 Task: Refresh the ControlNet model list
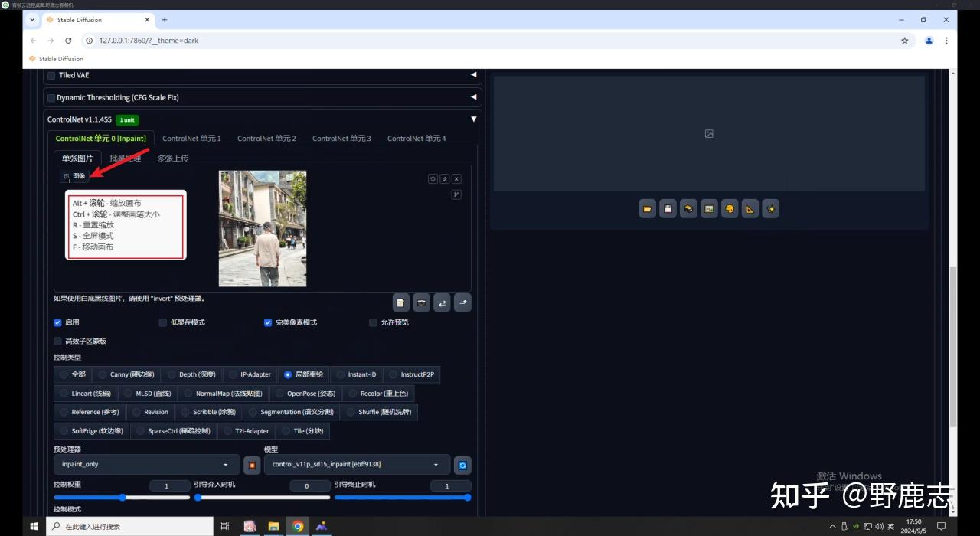coord(462,465)
